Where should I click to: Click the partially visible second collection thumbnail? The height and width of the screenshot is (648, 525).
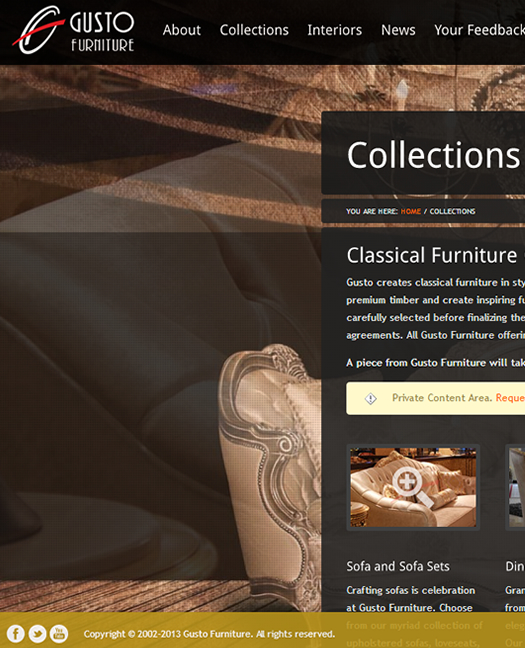tap(516, 487)
